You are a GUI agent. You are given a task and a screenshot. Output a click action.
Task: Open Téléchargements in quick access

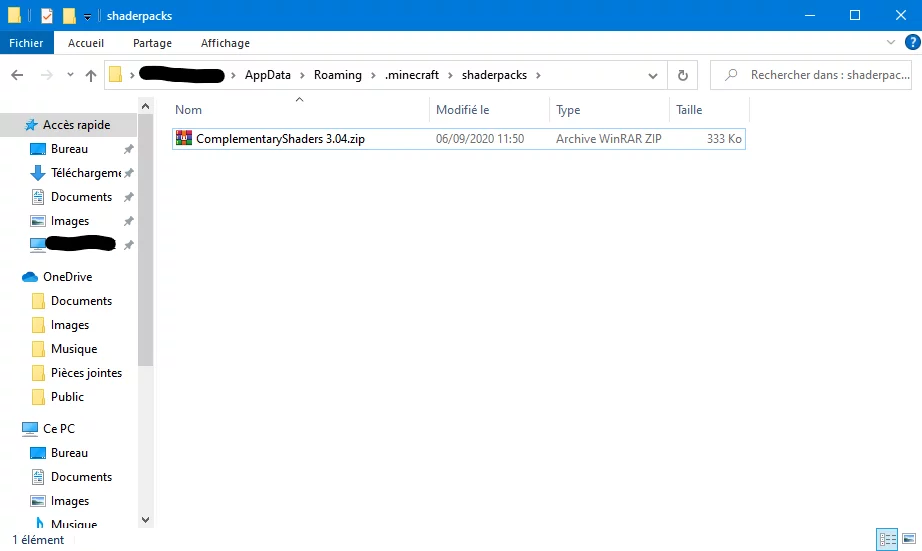[x=85, y=173]
